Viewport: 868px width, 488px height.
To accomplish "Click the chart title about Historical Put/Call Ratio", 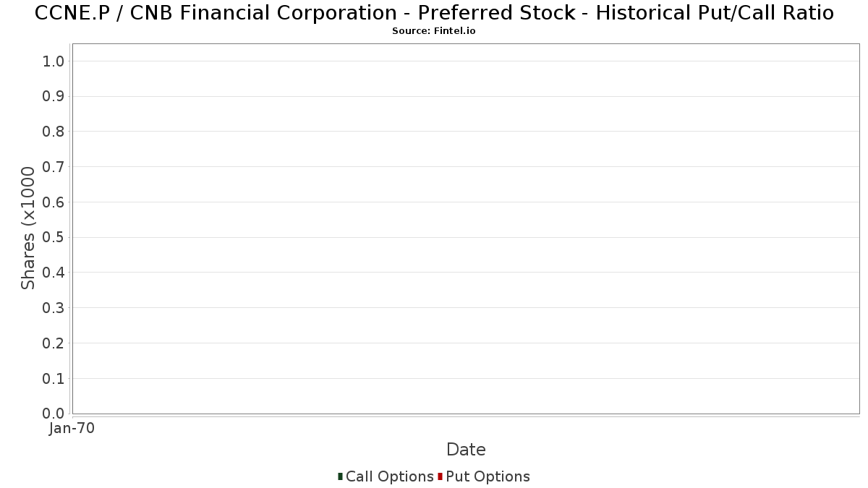I will tap(434, 13).
